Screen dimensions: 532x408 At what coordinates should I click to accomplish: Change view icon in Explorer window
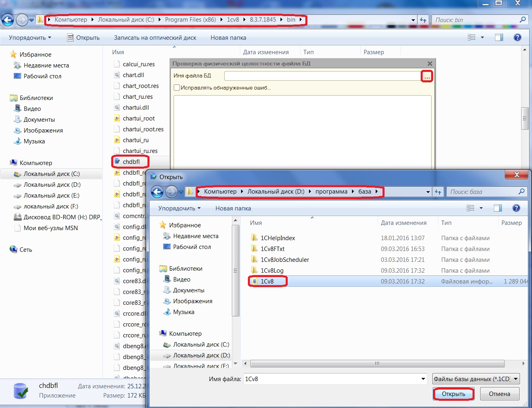[472, 37]
